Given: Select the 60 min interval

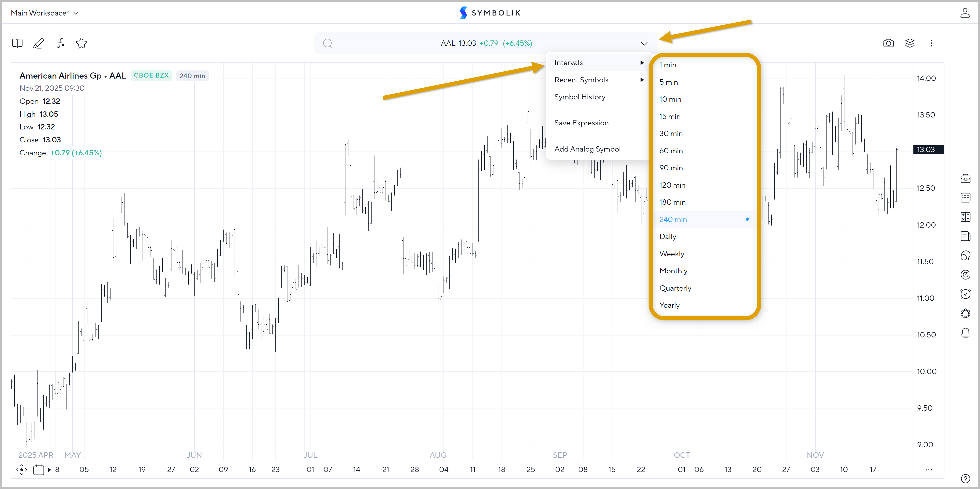Looking at the screenshot, I should click(671, 151).
